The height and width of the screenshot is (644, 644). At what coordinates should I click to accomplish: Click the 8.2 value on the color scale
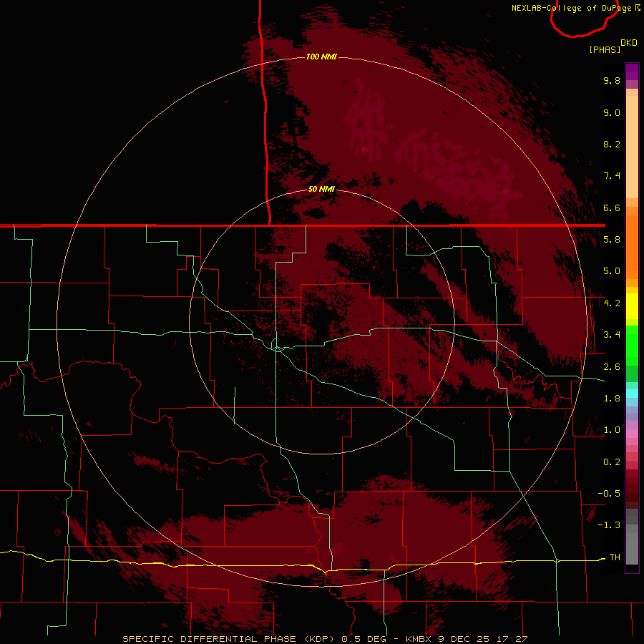[612, 144]
